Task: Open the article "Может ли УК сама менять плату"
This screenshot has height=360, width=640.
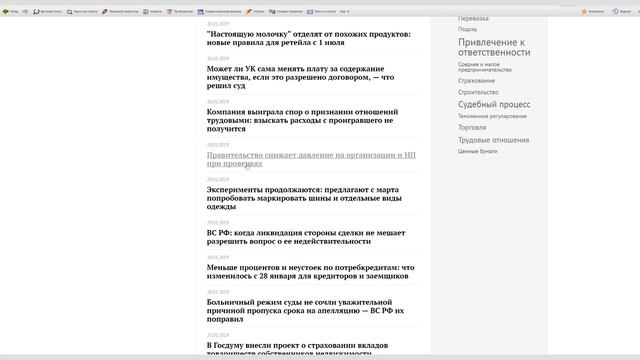Action: coord(300,77)
